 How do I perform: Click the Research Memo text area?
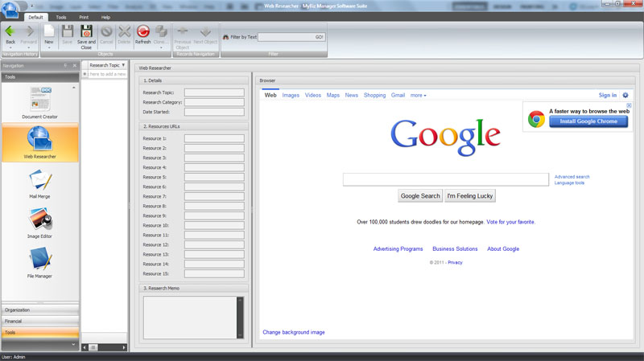click(x=190, y=318)
